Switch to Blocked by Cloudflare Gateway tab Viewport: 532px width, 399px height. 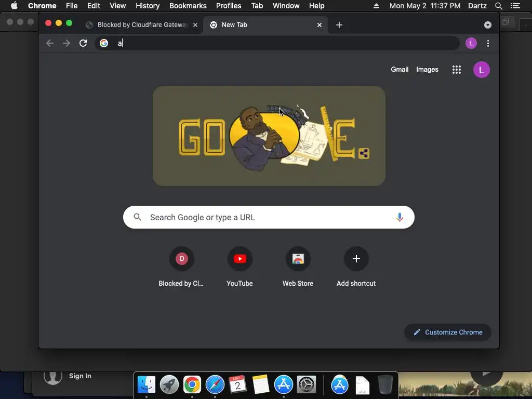pos(142,25)
